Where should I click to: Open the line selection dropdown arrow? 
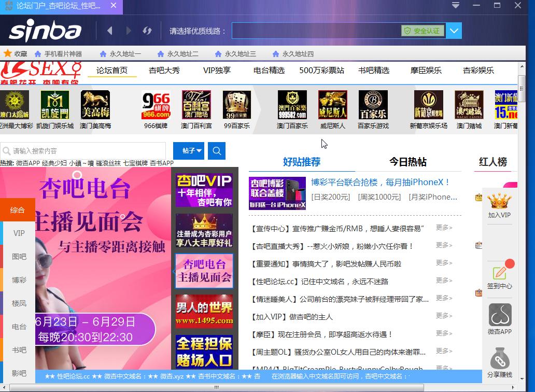pyautogui.click(x=454, y=31)
